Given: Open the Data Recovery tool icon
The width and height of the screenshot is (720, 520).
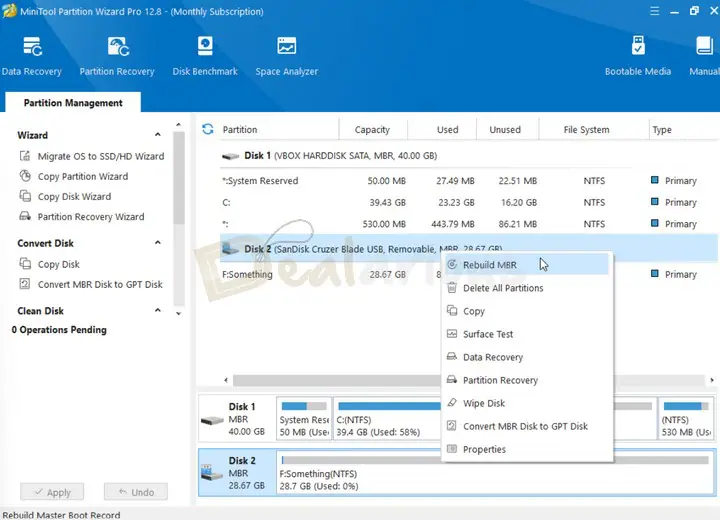Looking at the screenshot, I should click(x=31, y=48).
